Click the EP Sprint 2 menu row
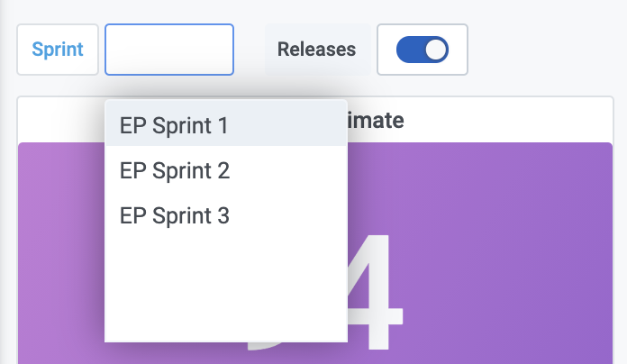627x364 pixels. [225, 170]
